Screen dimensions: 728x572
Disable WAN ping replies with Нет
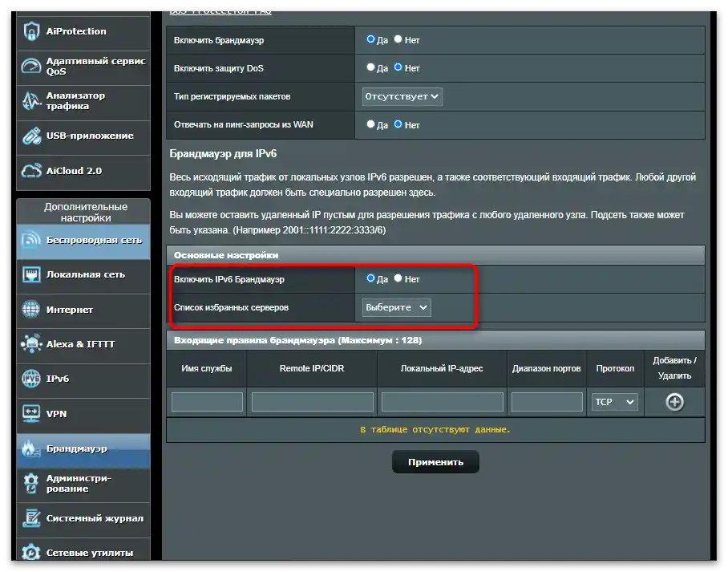point(398,124)
